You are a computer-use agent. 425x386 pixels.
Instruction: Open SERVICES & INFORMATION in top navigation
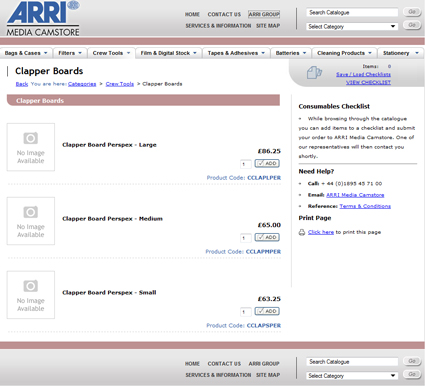click(x=218, y=26)
